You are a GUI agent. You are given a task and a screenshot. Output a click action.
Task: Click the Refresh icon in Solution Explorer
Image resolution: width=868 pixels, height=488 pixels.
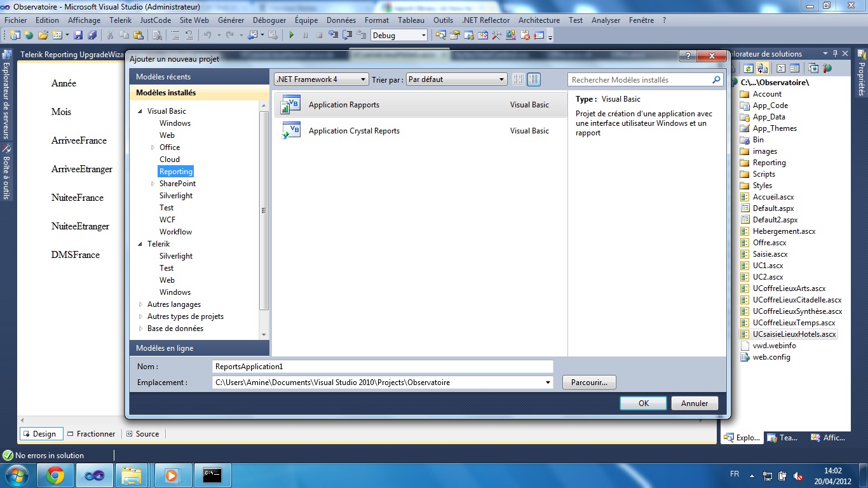tap(749, 68)
